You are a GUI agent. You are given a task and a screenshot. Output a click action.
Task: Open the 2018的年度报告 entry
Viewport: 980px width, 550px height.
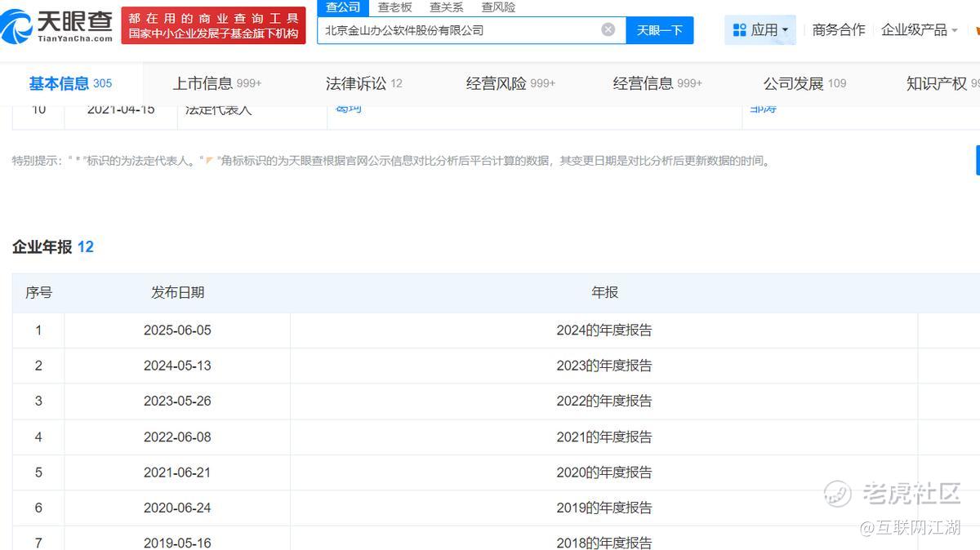click(604, 542)
